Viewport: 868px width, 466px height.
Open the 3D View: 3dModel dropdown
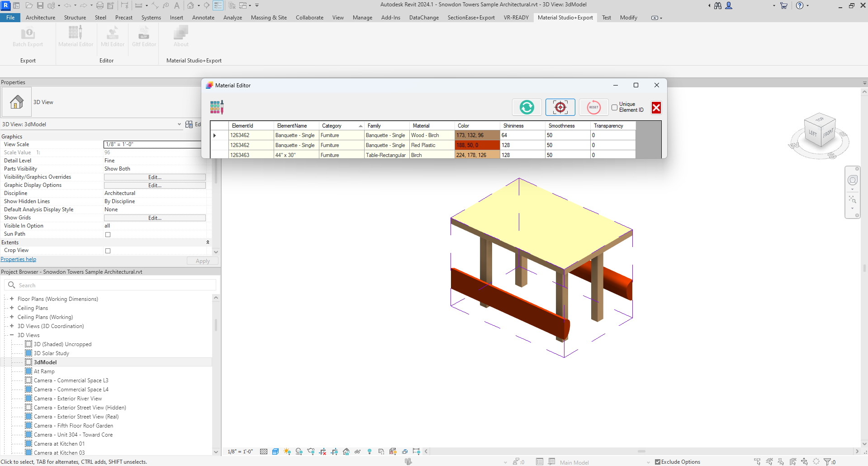(180, 124)
